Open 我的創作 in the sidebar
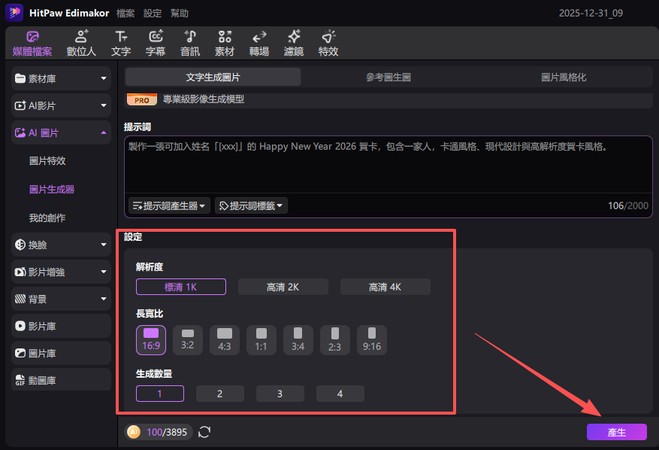 point(47,218)
